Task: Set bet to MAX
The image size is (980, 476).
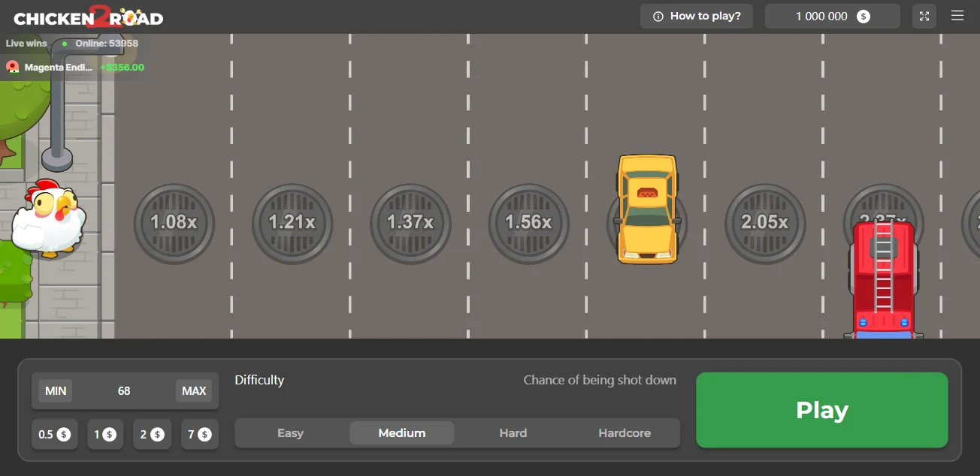Action: pyautogui.click(x=194, y=390)
